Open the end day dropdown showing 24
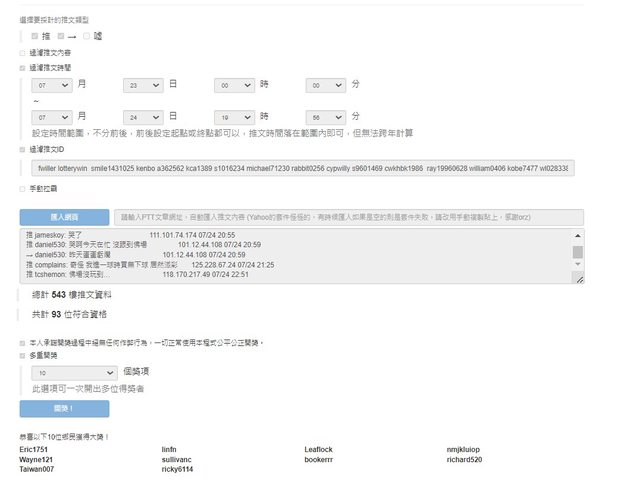 click(x=143, y=117)
